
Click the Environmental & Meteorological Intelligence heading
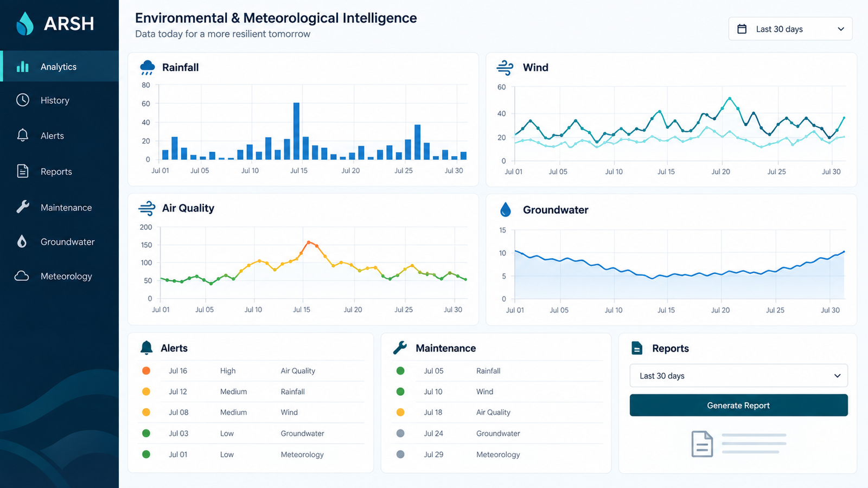pos(276,18)
